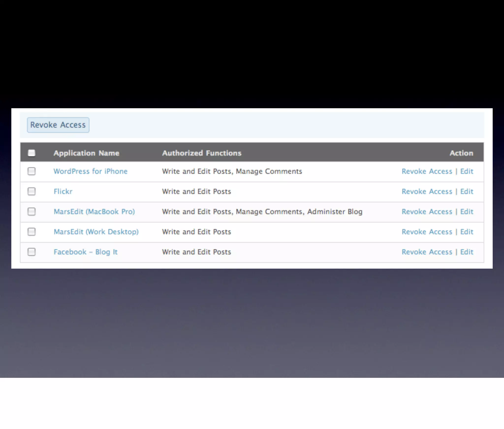Open the Flickr application link

point(63,191)
